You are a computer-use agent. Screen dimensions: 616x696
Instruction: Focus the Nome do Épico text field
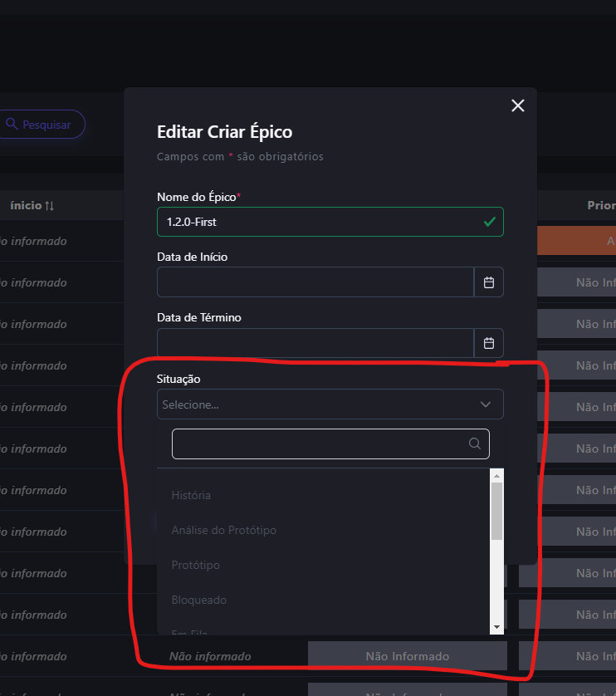[315, 222]
